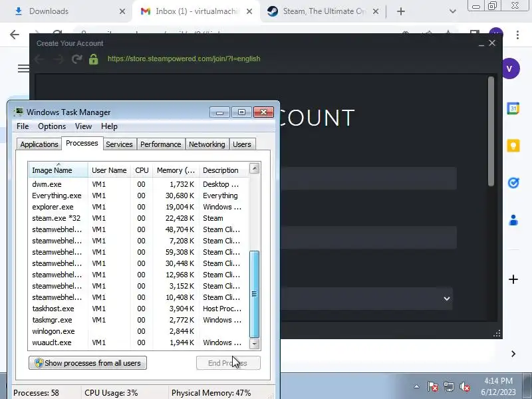Select the Processes tab
532x399 pixels.
pos(82,143)
